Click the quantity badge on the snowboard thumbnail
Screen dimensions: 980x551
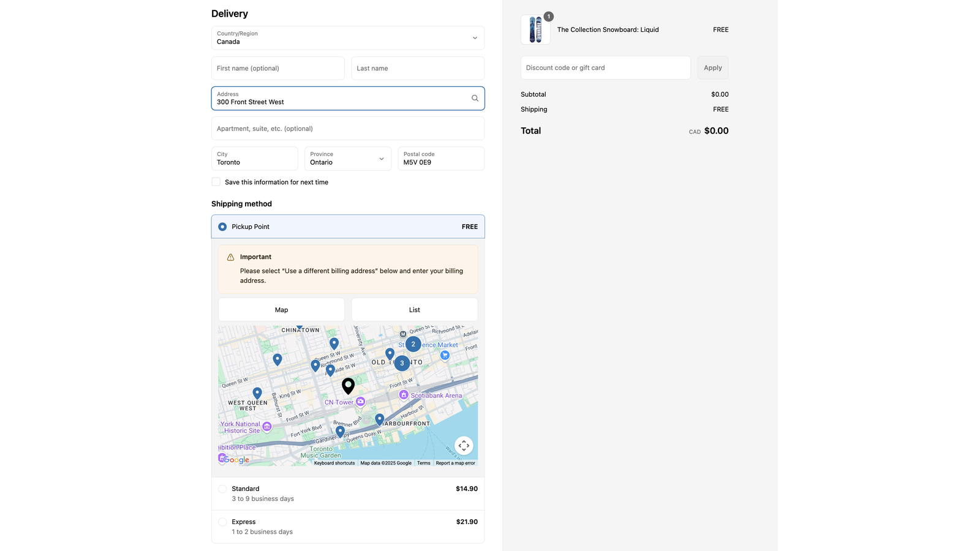(549, 17)
